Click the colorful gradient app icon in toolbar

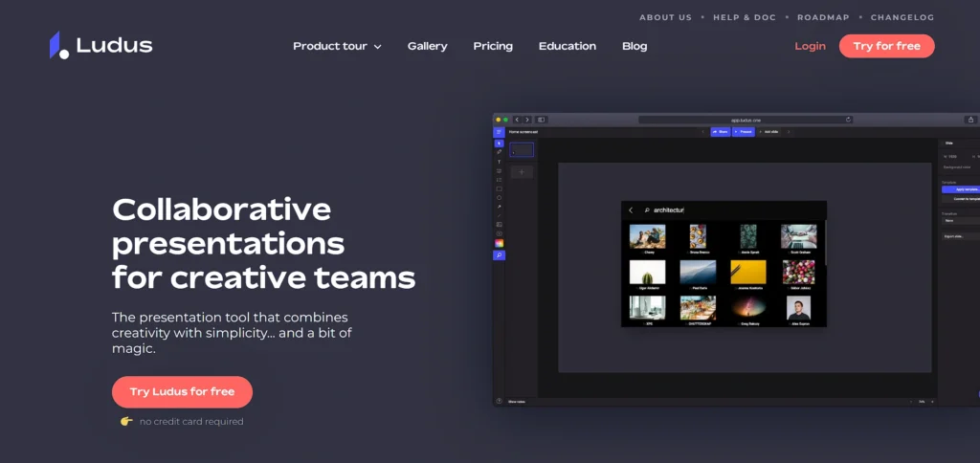[x=499, y=243]
